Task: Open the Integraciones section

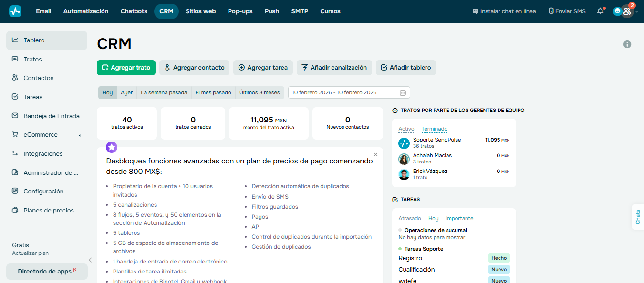Action: click(42, 153)
